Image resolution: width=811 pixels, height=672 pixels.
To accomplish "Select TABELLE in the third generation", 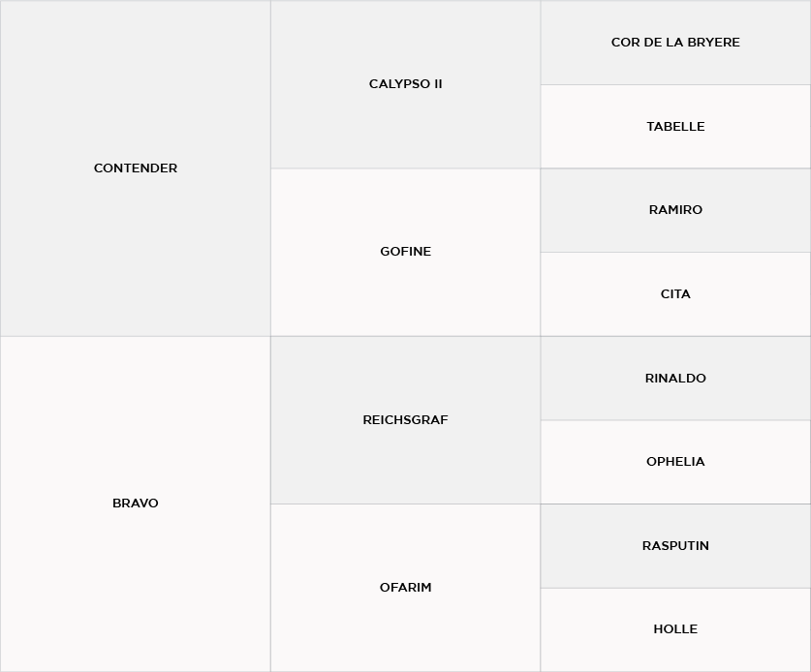I will coord(675,127).
